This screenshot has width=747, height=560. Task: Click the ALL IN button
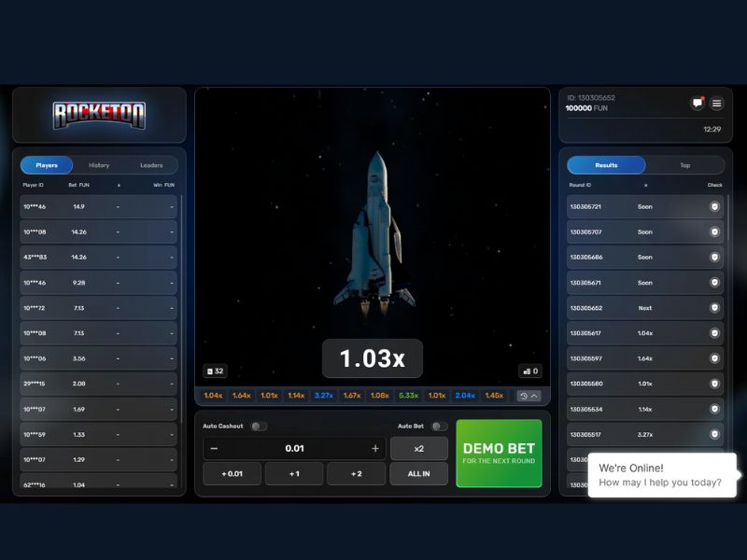pyautogui.click(x=418, y=474)
